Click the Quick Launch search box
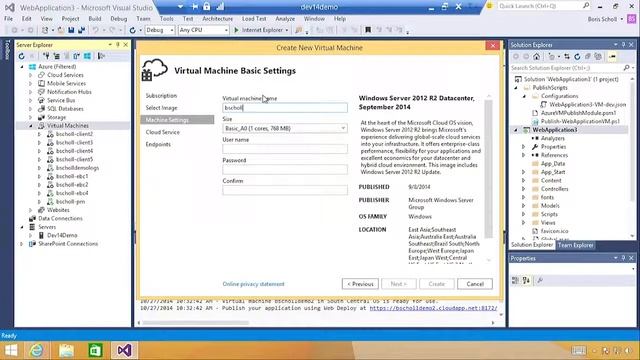The image size is (640, 360). (540, 6)
